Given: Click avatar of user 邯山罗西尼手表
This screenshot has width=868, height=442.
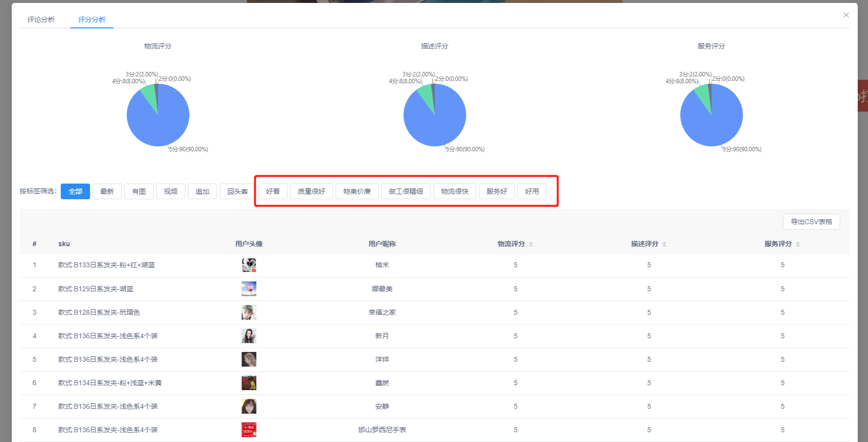Looking at the screenshot, I should point(249,430).
